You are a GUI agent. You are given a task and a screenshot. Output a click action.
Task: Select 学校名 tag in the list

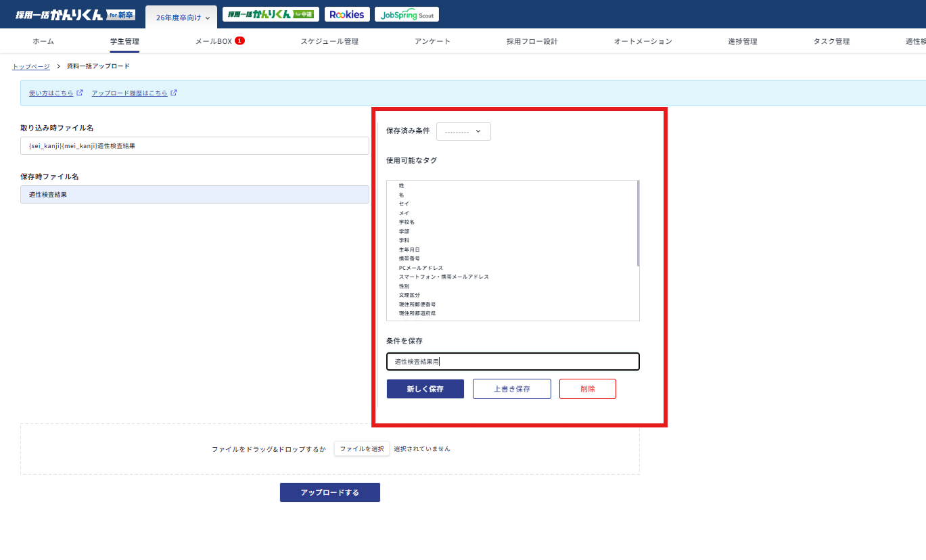[x=407, y=222]
